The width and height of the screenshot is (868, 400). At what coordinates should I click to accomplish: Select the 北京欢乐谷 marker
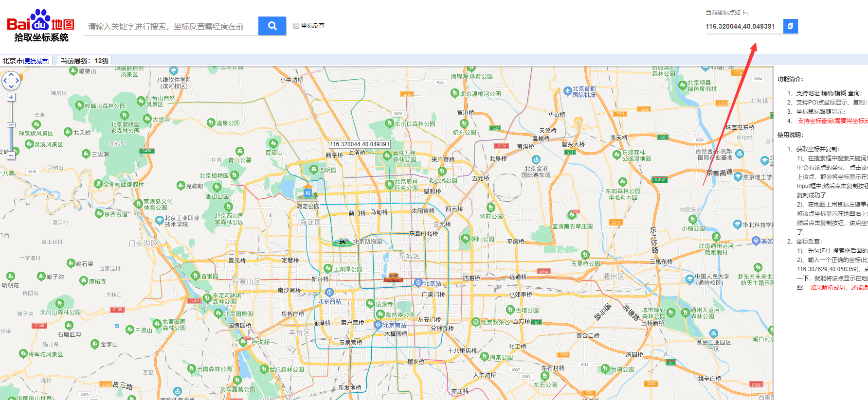click(476, 322)
